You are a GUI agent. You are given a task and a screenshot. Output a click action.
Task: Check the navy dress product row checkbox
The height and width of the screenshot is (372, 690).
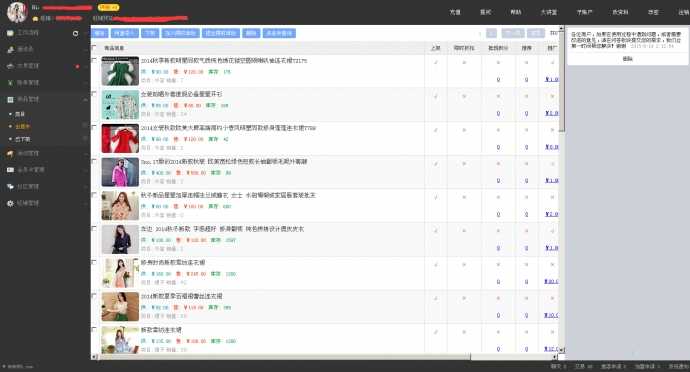point(94,228)
